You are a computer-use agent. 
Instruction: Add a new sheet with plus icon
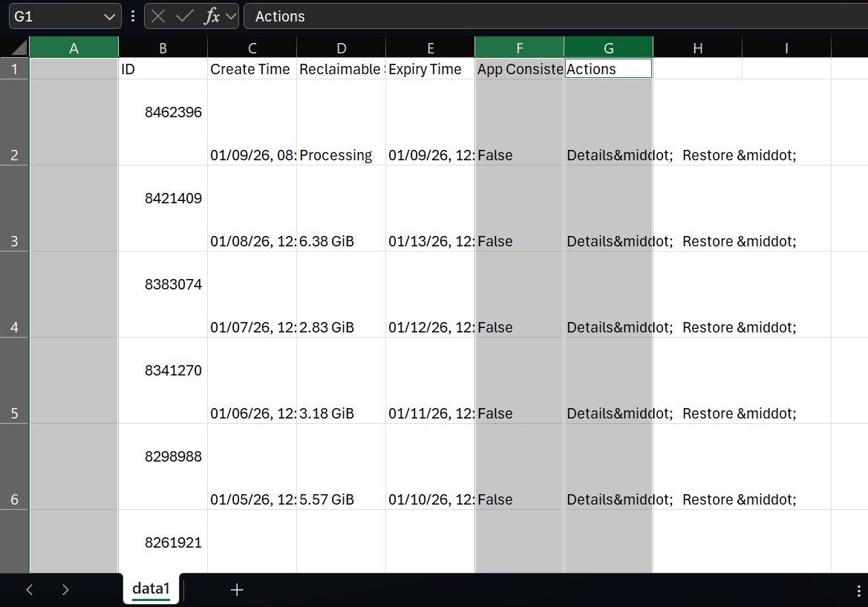point(237,590)
